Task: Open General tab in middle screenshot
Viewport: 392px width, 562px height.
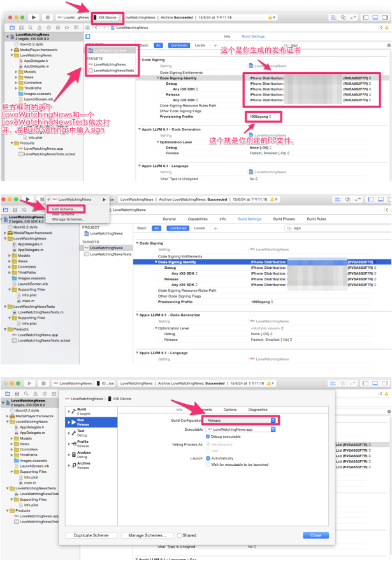Action: 169,219
